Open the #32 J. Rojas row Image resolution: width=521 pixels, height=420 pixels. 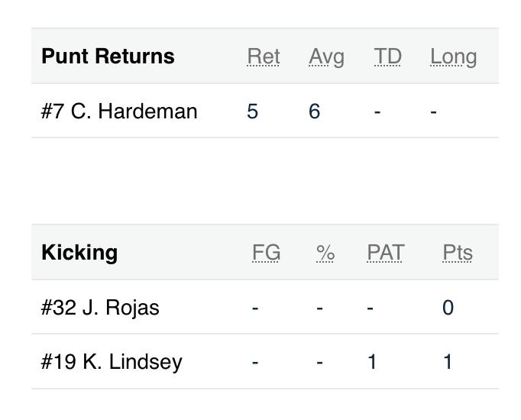point(100,308)
